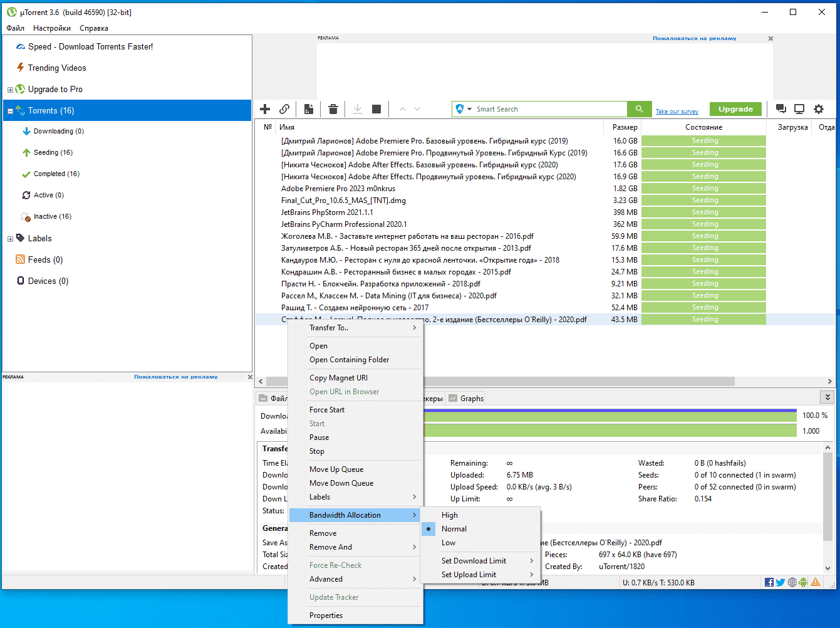Click the green search magnifier button
The height and width of the screenshot is (628, 840).
[x=639, y=109]
